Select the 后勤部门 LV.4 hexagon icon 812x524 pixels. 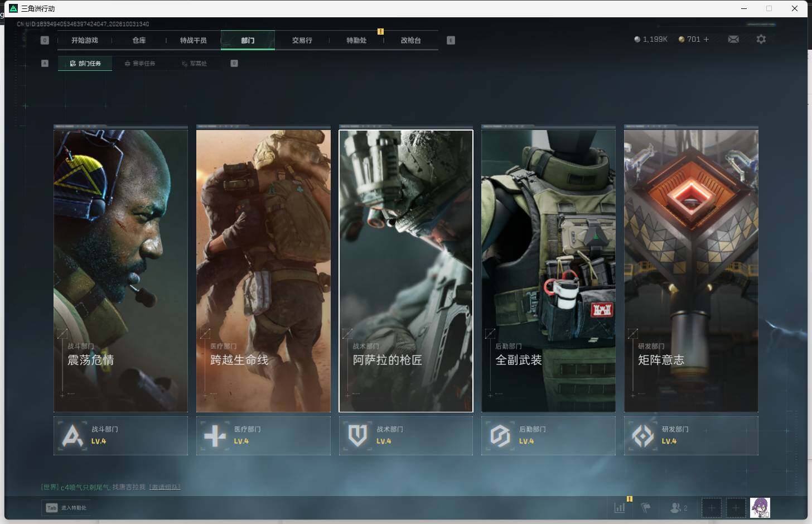[x=500, y=435]
